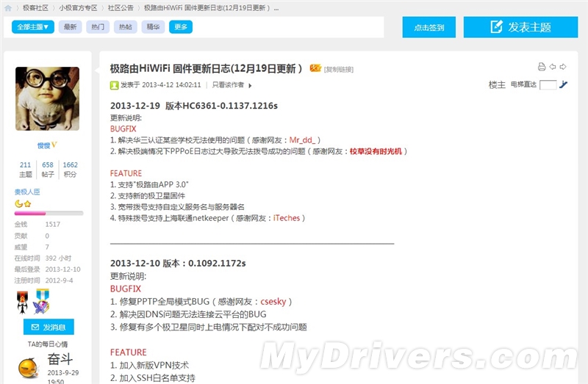This screenshot has width=588, height=384.
Task: Click the 修复PPTP全局模式BUG line
Action: [x=201, y=302]
